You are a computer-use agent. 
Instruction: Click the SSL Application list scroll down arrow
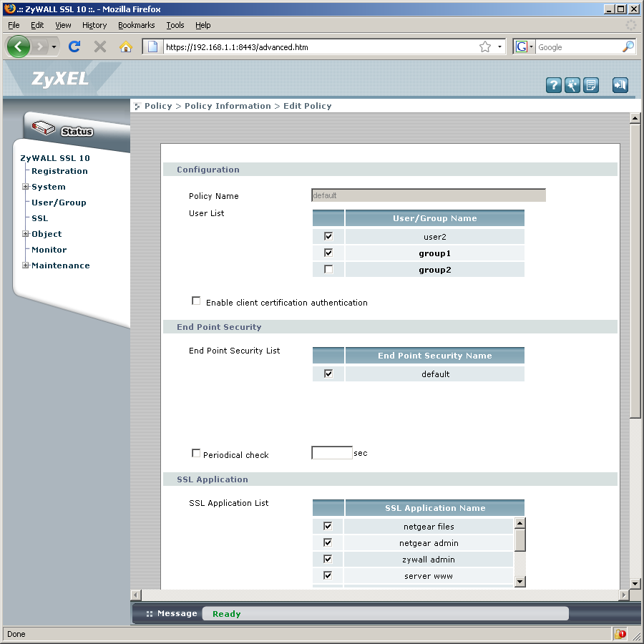point(519,581)
